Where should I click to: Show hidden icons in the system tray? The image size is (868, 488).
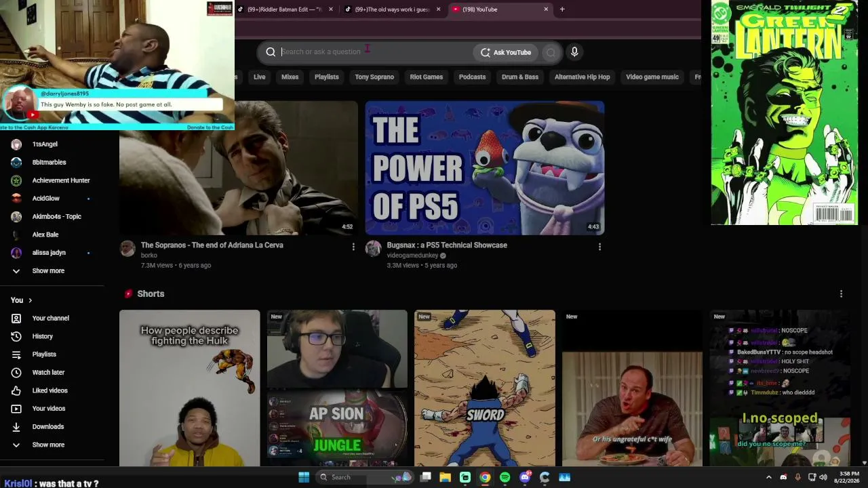[769, 477]
